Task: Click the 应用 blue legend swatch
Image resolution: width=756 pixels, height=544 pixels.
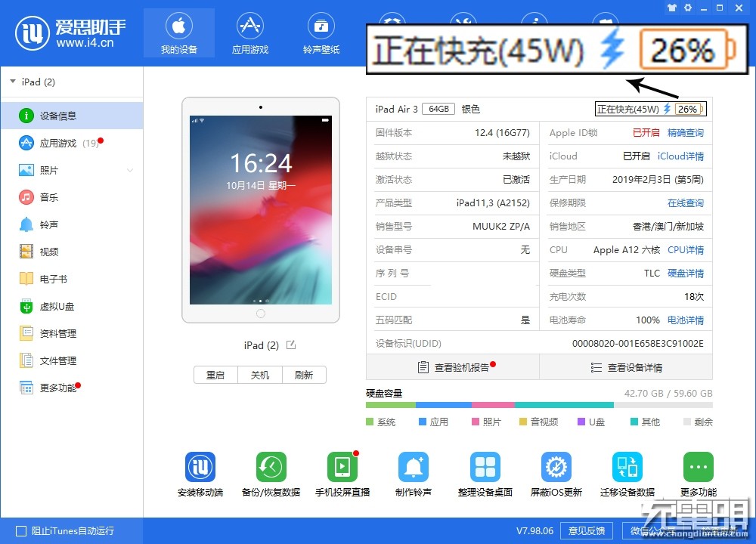Action: pyautogui.click(x=423, y=422)
